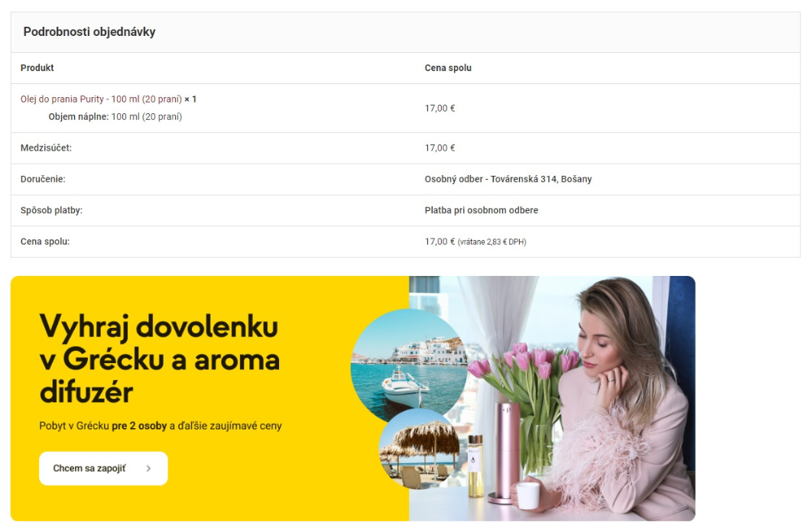811x532 pixels.
Task: Click the beach straw umbrella circular image
Action: tap(420, 449)
